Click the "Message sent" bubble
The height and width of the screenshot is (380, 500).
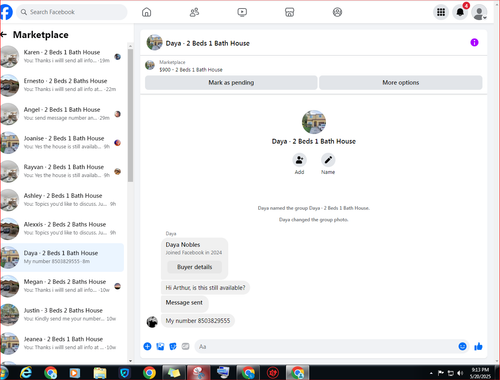(184, 303)
